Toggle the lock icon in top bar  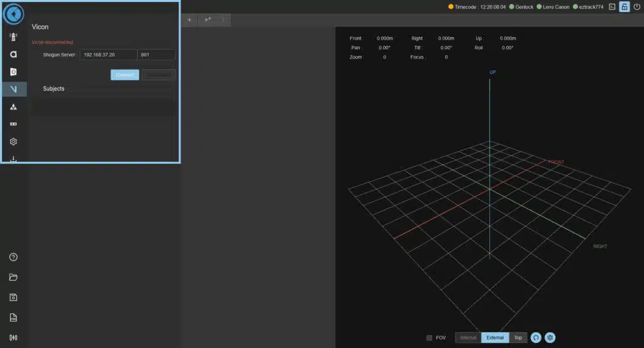coord(624,7)
